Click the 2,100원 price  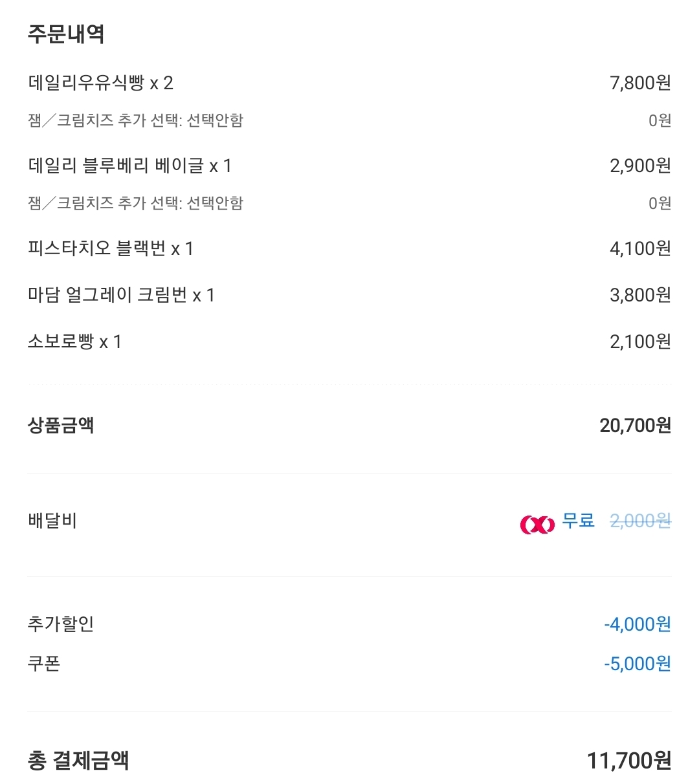639,342
